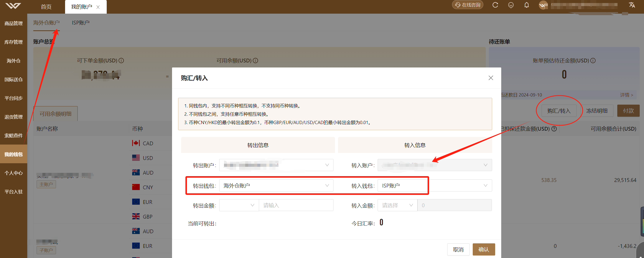
Task: Click the 转入金额 amount field
Action: (455, 205)
